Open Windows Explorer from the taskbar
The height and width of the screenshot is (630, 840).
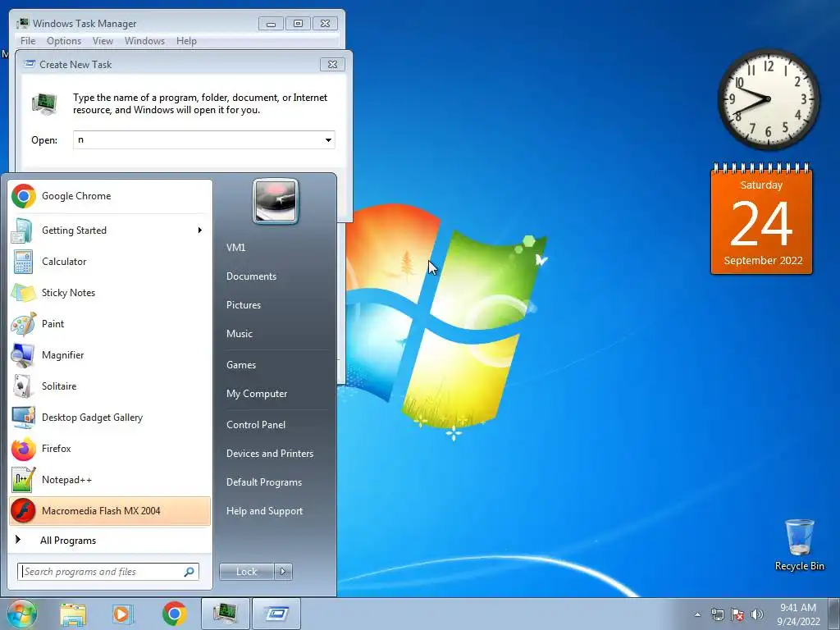tap(73, 614)
